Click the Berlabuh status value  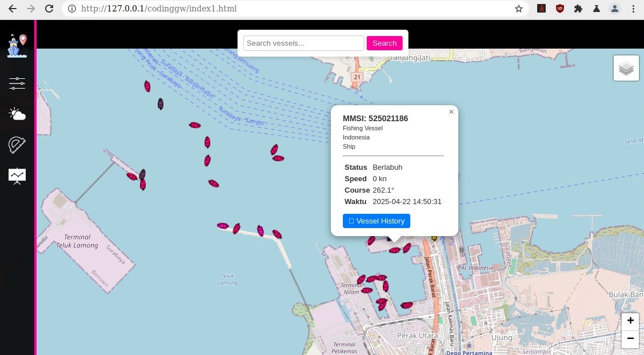tap(387, 167)
